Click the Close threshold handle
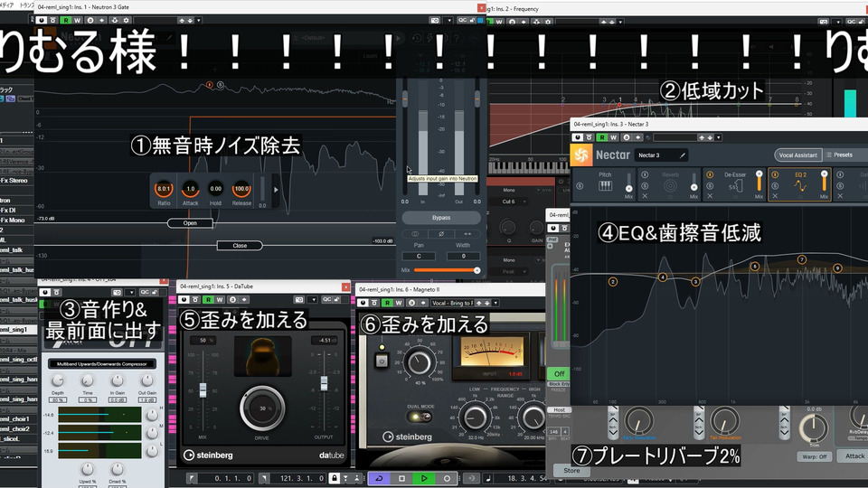The height and width of the screenshot is (488, 868). point(240,246)
